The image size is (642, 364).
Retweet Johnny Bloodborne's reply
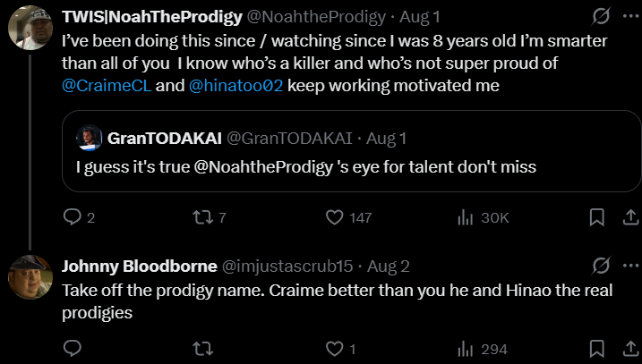203,349
